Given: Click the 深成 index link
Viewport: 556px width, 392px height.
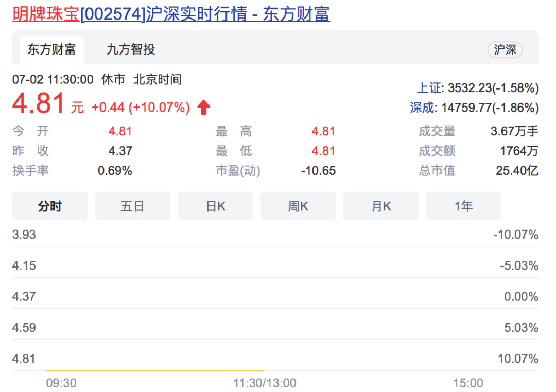Looking at the screenshot, I should click(423, 108).
